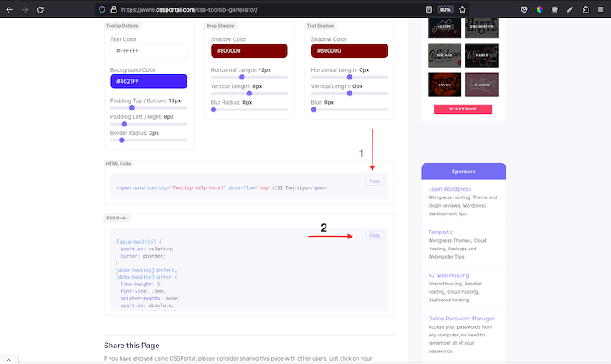Open Drop Shadow color #800000 swatch
Viewport: 611px width, 364px height.
pos(249,51)
